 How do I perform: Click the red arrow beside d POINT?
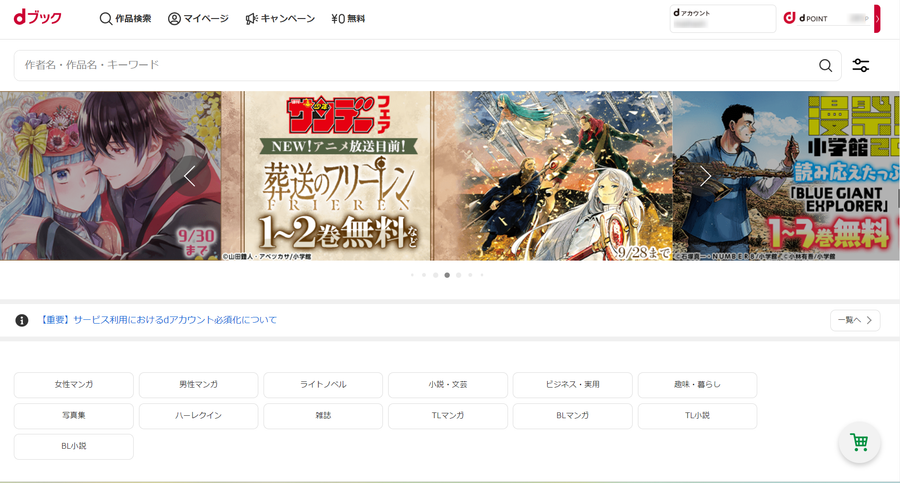point(877,18)
